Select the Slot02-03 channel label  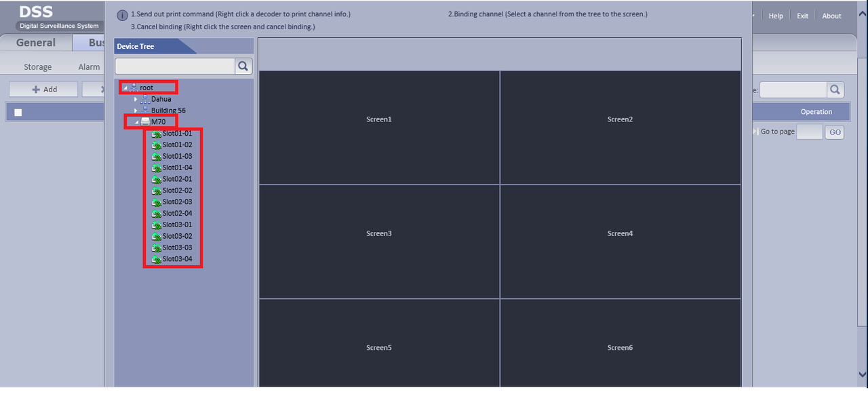(178, 202)
